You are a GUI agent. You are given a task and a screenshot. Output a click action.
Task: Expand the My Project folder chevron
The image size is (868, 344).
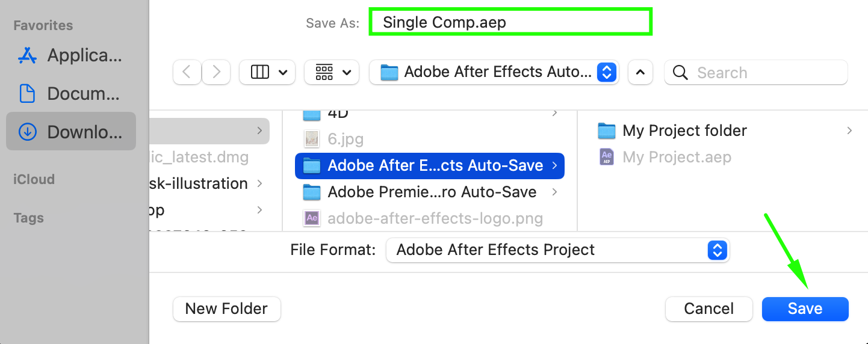coord(849,131)
